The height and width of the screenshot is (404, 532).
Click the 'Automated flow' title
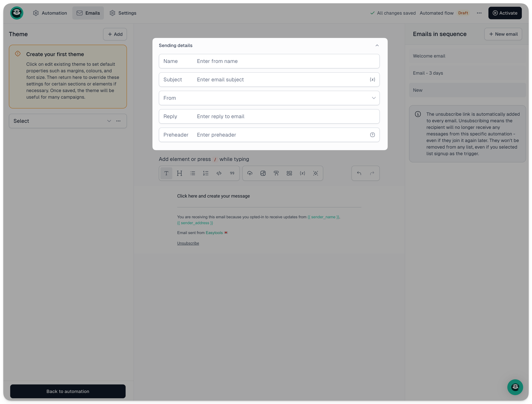pyautogui.click(x=436, y=13)
